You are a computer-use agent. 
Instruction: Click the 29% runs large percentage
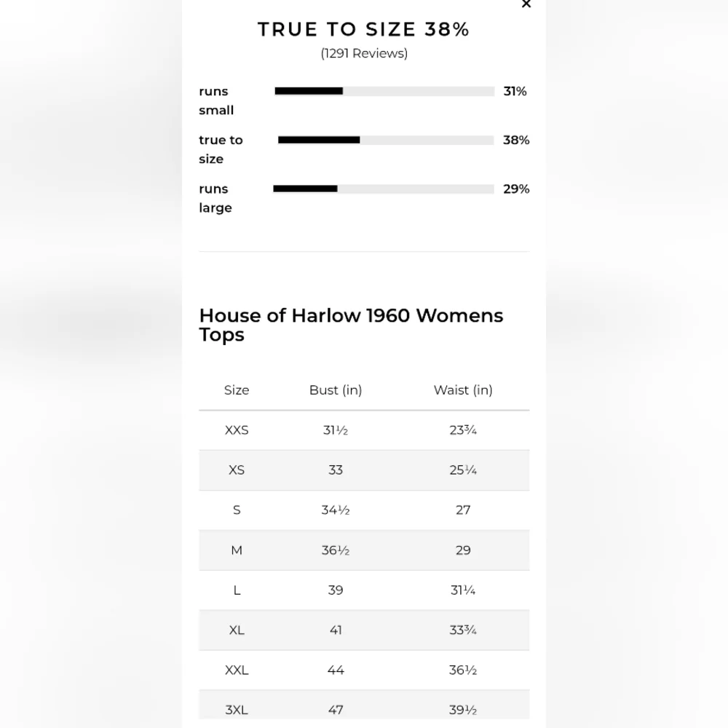click(x=516, y=189)
